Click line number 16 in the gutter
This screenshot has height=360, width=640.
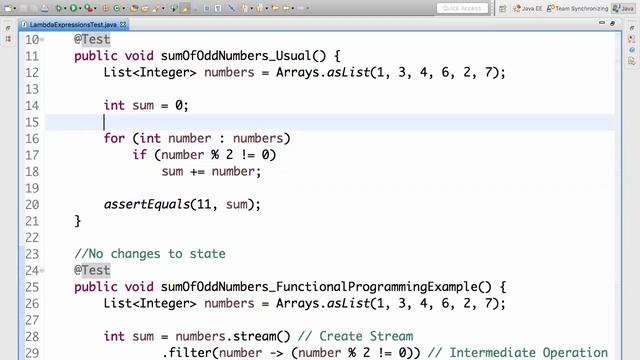click(x=32, y=139)
